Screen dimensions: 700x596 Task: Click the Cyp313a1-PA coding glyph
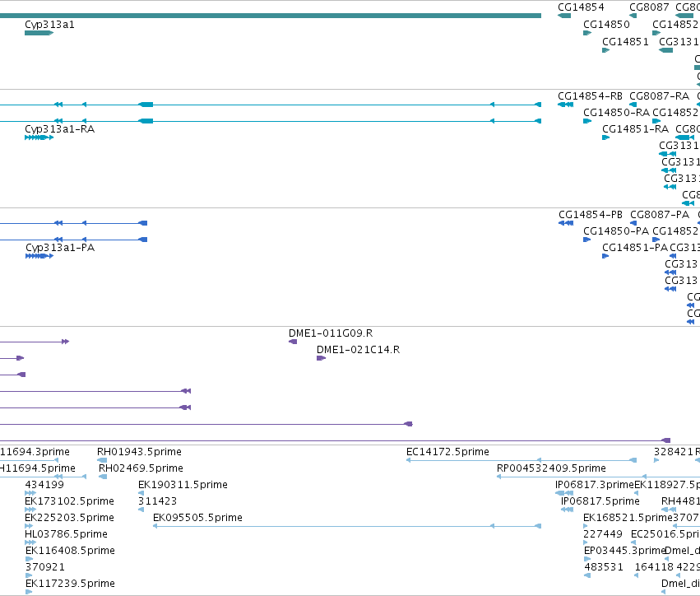coord(39,256)
